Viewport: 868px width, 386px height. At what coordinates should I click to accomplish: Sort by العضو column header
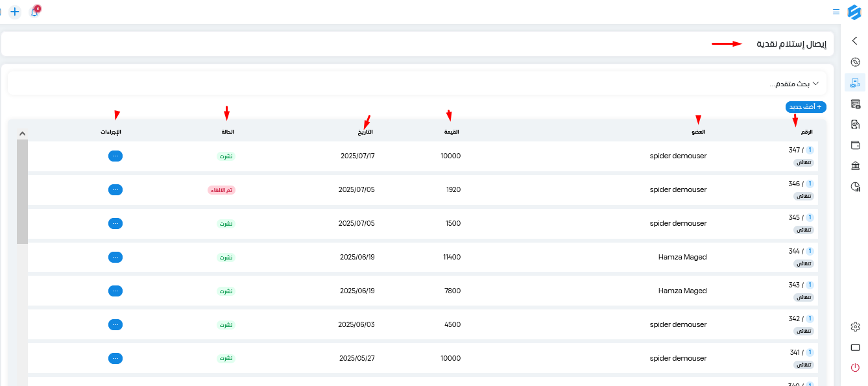click(698, 132)
